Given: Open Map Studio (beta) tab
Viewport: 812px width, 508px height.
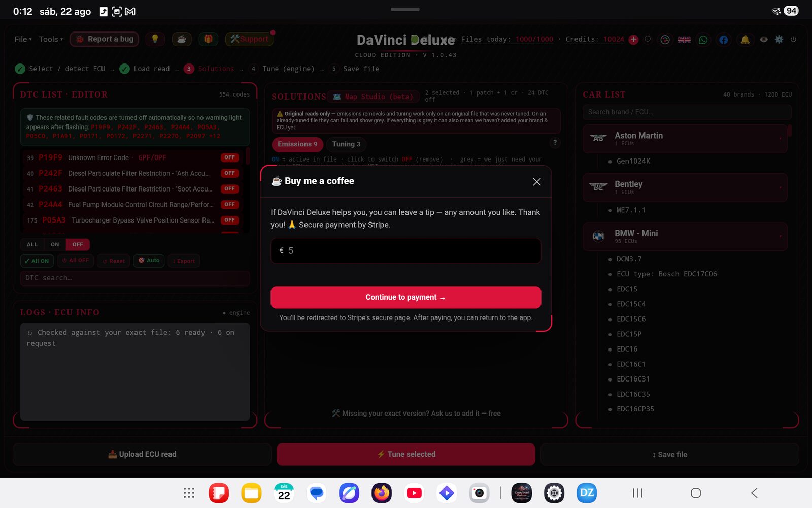Looking at the screenshot, I should point(373,97).
